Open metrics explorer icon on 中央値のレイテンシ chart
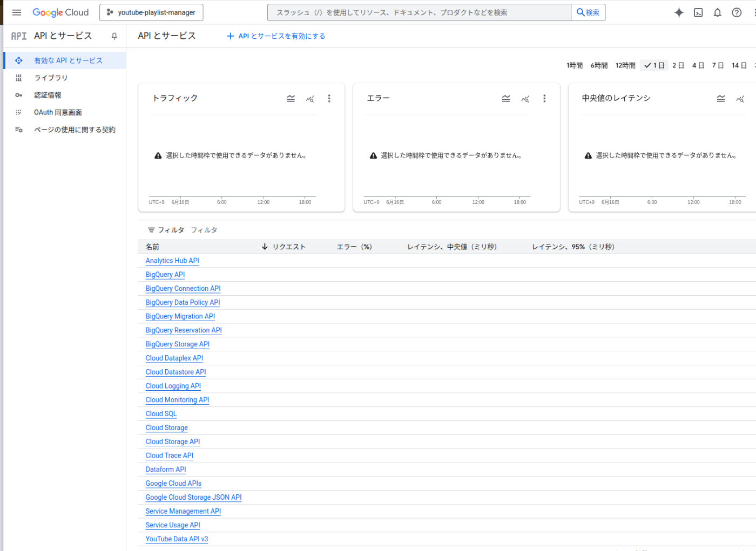 tap(740, 99)
